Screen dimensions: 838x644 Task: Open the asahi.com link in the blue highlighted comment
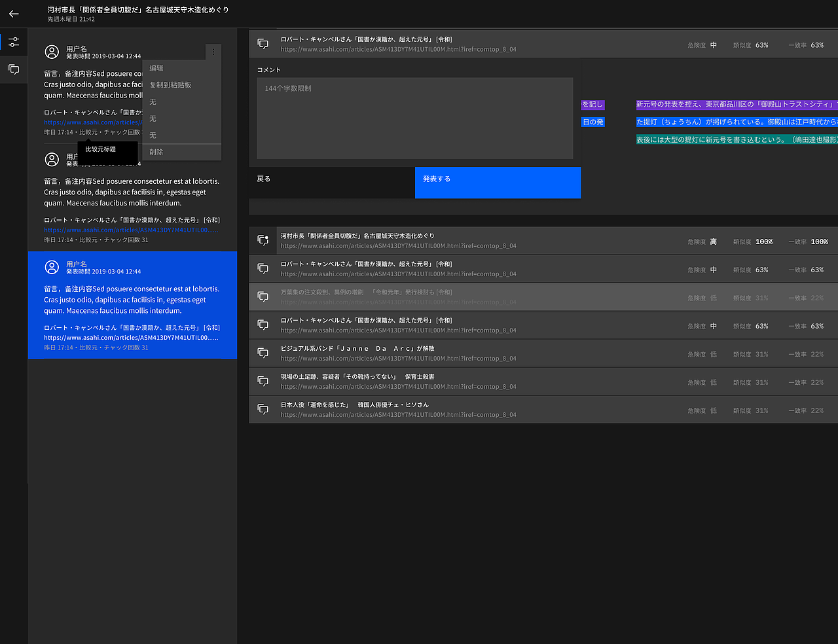coord(132,338)
